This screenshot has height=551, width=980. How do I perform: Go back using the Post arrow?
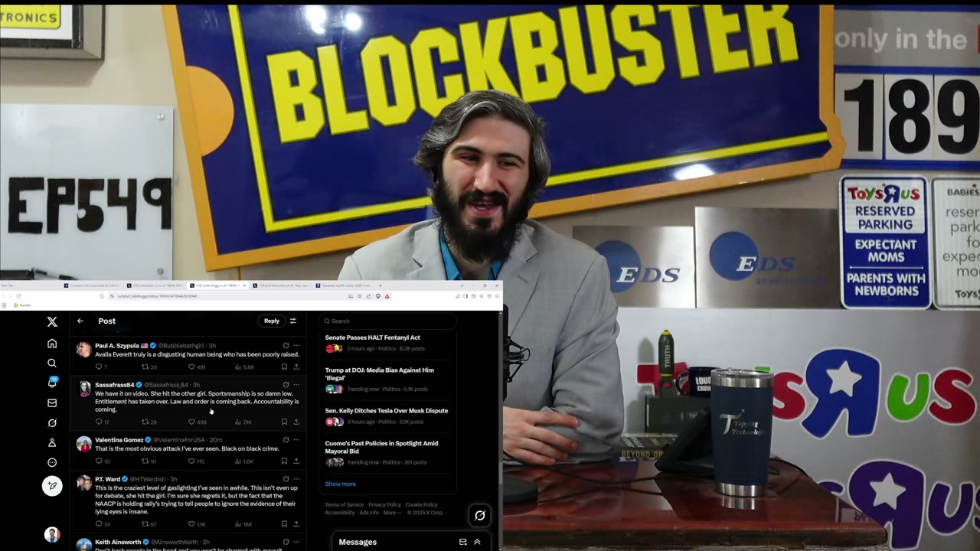pyautogui.click(x=80, y=321)
